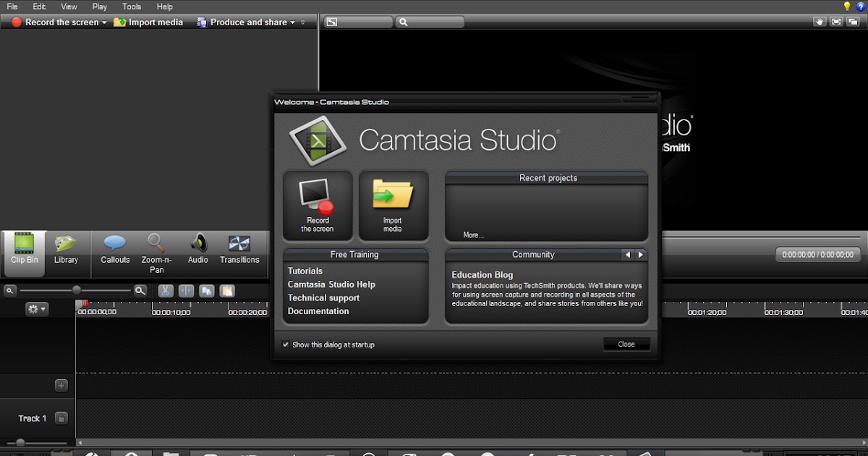Image resolution: width=868 pixels, height=456 pixels.
Task: Click the timeline zoom out magnifier
Action: tap(10, 290)
